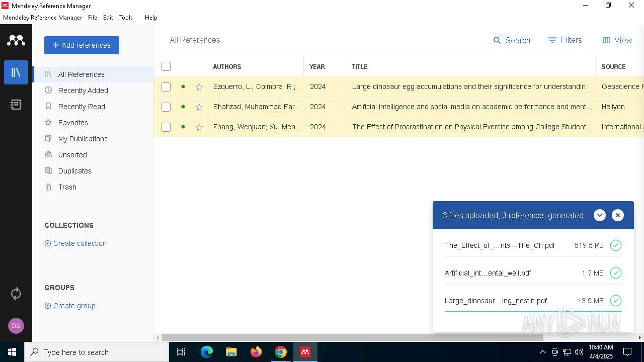Check the Zhang, Wenjuan reference checkbox
The width and height of the screenshot is (644, 362).
[x=166, y=127]
